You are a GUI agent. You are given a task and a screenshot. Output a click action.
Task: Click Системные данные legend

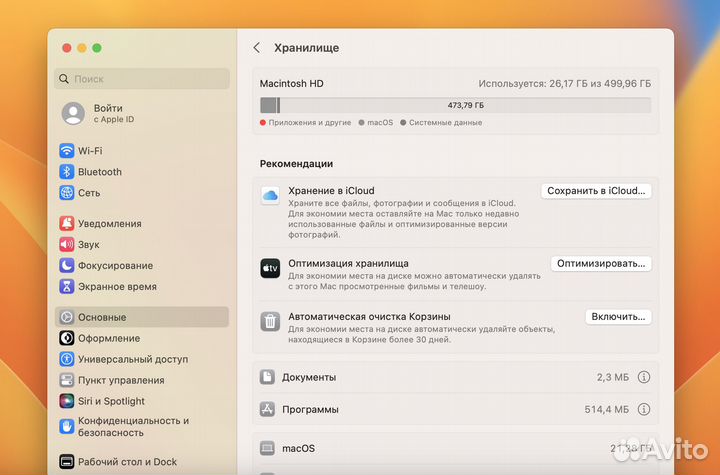pos(441,123)
